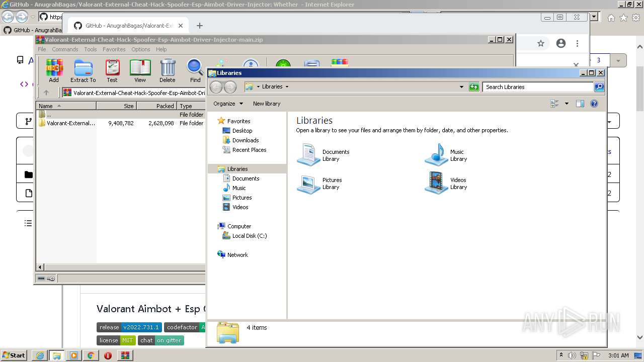Click the search magnifier in Libraries window
The height and width of the screenshot is (362, 644).
click(x=599, y=87)
